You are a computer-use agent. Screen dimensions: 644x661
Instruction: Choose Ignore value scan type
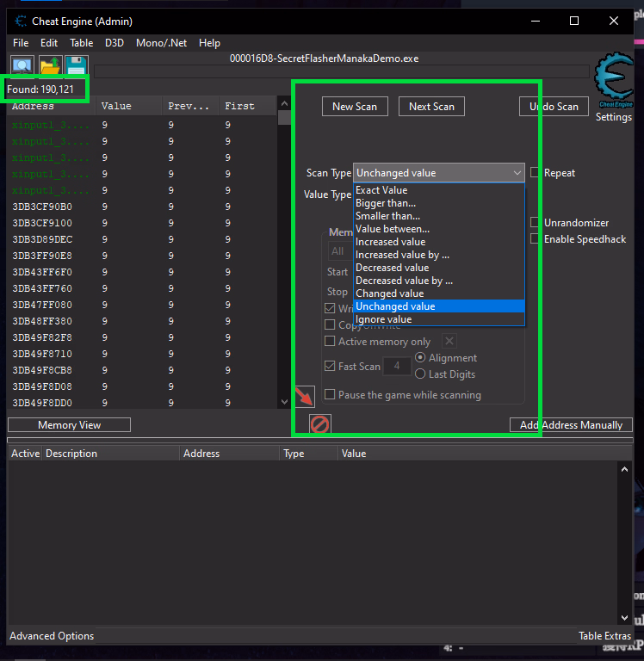pos(439,319)
